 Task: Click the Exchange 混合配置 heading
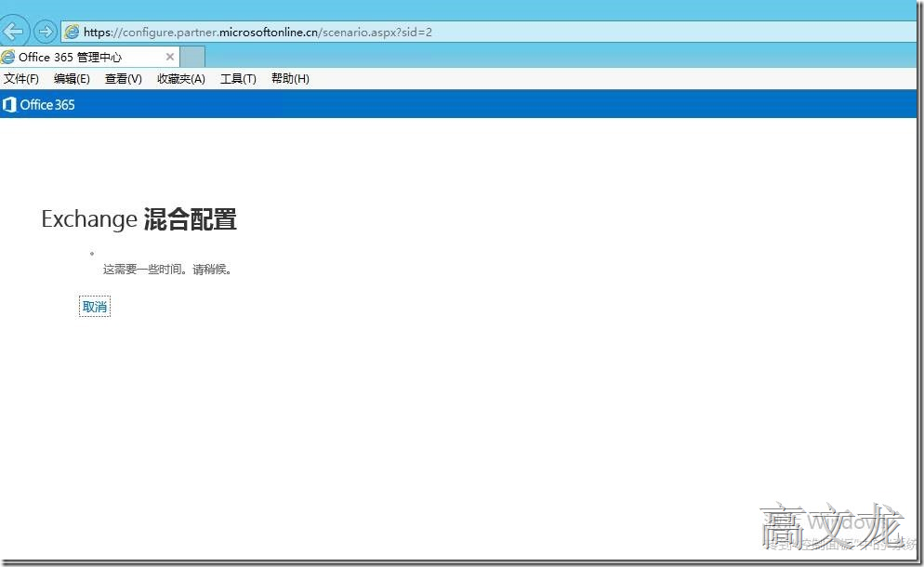(x=139, y=219)
